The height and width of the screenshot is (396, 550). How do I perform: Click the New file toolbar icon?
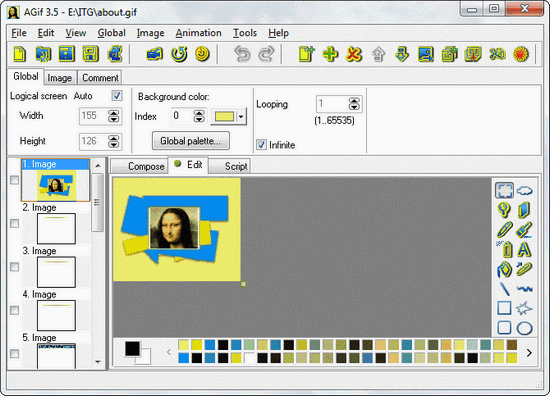pyautogui.click(x=20, y=54)
